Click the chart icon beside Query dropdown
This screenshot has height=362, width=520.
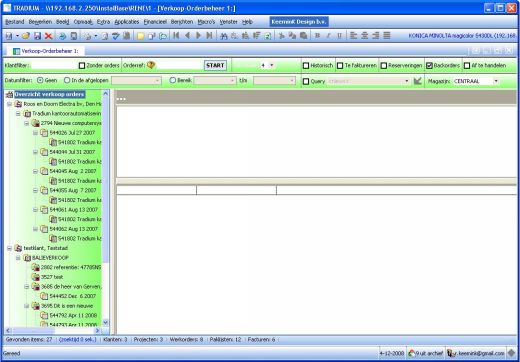[418, 81]
